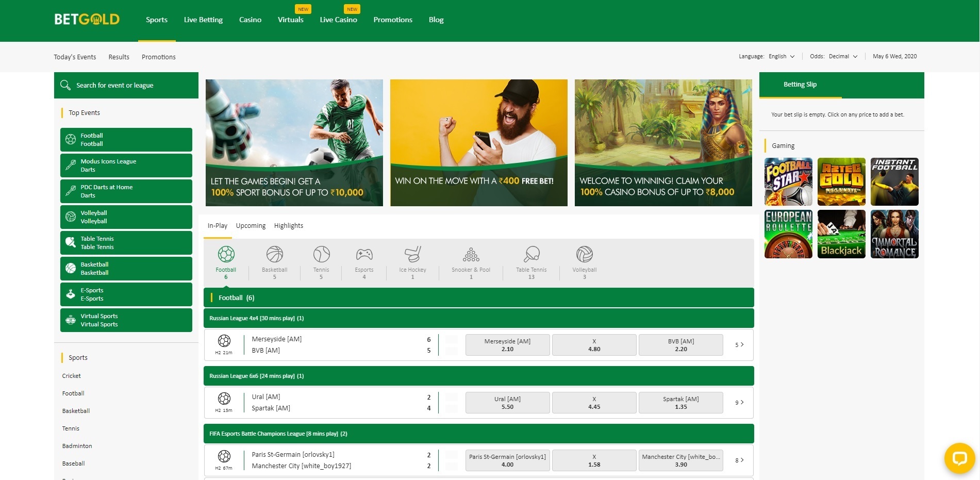The image size is (980, 480).
Task: Select the Basketball sport filter icon
Action: [274, 255]
